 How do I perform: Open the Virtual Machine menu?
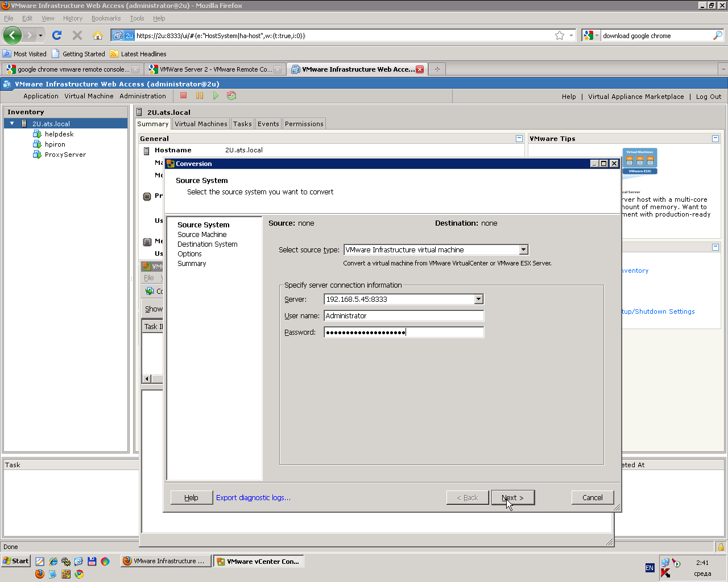click(x=89, y=96)
